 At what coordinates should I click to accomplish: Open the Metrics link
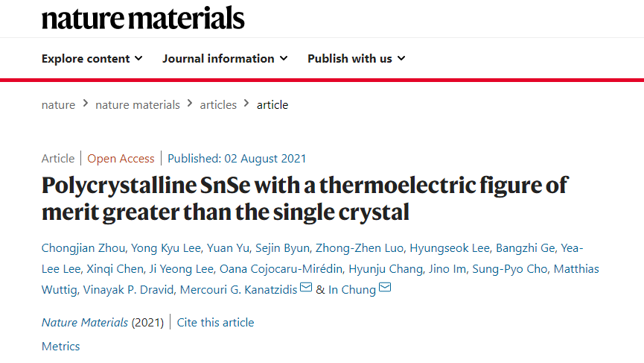tap(61, 347)
